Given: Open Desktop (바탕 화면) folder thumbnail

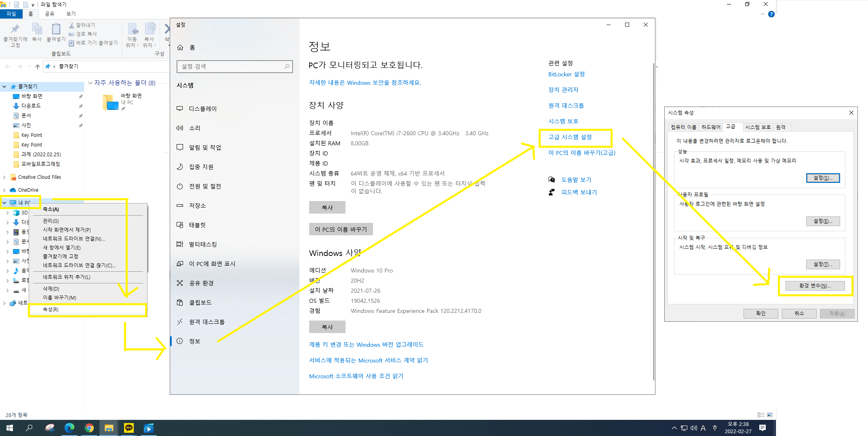Looking at the screenshot, I should pyautogui.click(x=110, y=102).
